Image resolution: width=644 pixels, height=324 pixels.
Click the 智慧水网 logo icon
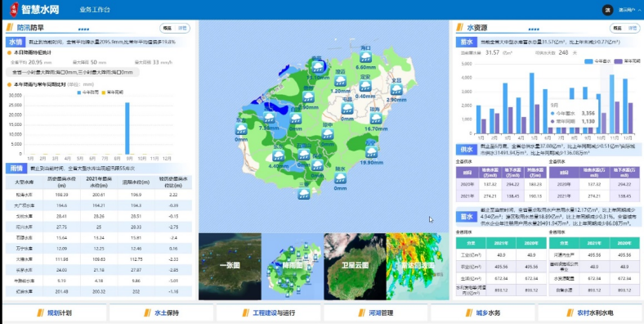15,10
